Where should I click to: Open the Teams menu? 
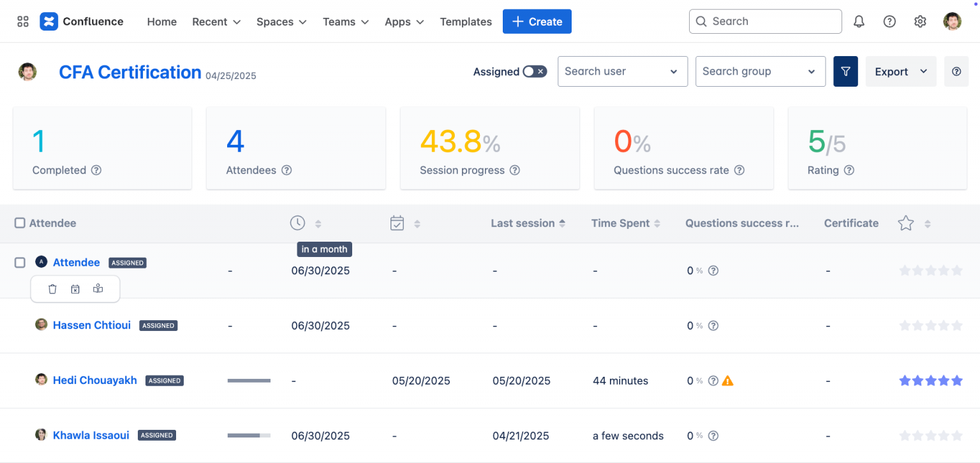coord(345,21)
